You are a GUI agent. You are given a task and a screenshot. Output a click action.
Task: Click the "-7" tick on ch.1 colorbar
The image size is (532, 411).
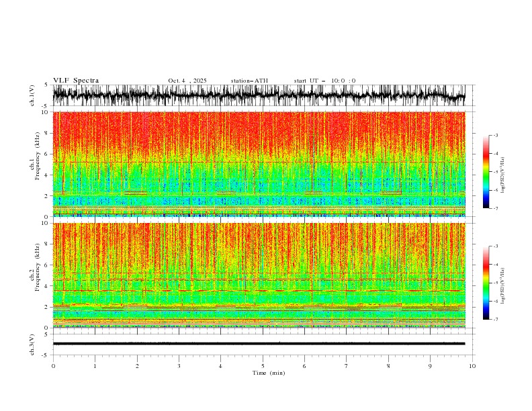coord(495,208)
